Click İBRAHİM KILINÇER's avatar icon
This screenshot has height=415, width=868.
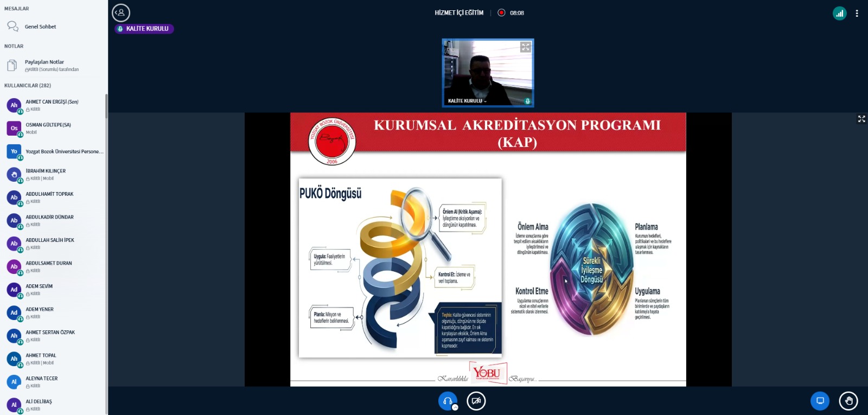(14, 174)
